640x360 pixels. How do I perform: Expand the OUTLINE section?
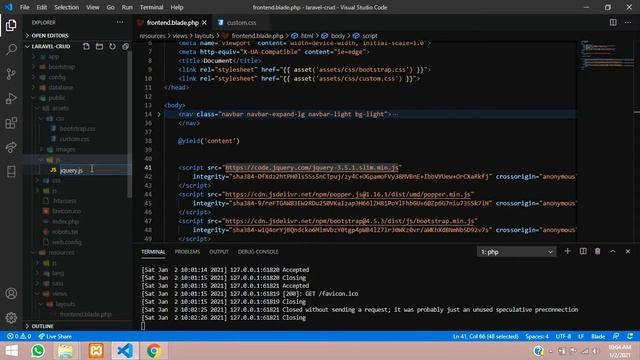[x=42, y=326]
